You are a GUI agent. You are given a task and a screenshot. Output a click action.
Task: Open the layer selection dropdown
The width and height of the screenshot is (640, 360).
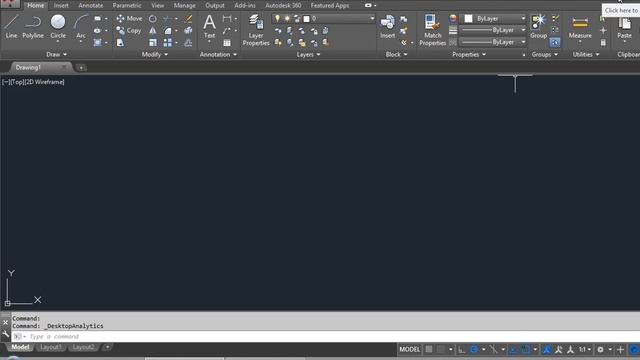[x=323, y=18]
